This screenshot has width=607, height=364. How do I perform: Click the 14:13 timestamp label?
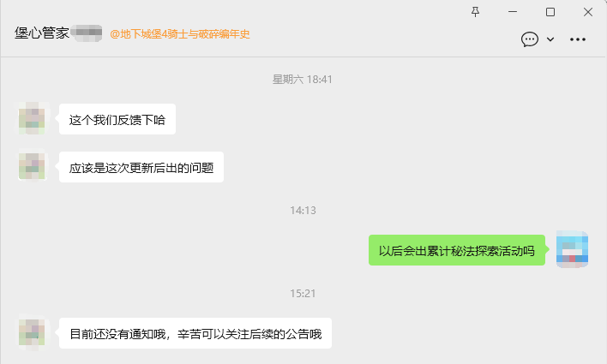303,211
